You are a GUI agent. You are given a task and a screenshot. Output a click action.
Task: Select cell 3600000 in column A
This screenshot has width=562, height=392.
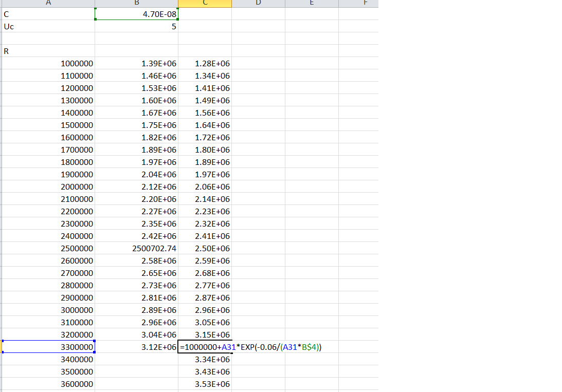coord(48,384)
